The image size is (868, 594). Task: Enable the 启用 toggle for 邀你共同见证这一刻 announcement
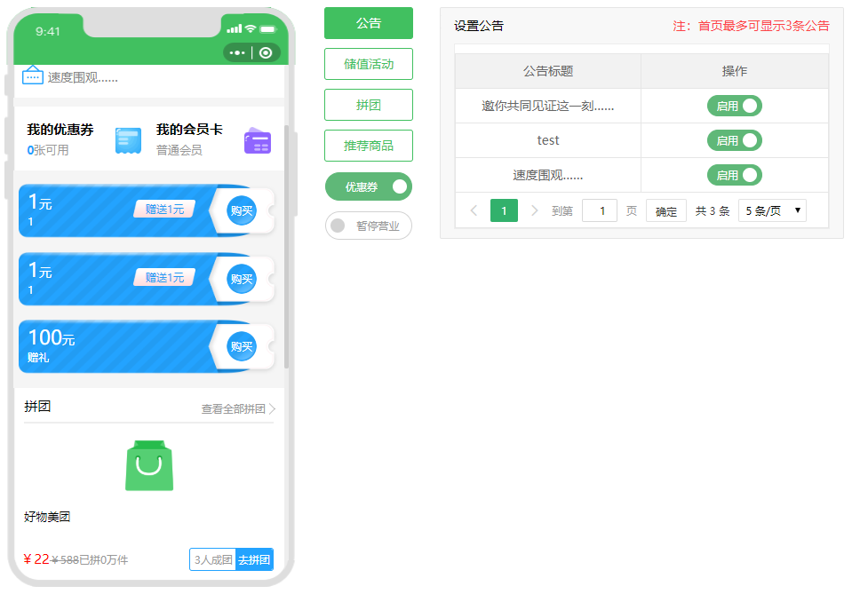coord(735,106)
